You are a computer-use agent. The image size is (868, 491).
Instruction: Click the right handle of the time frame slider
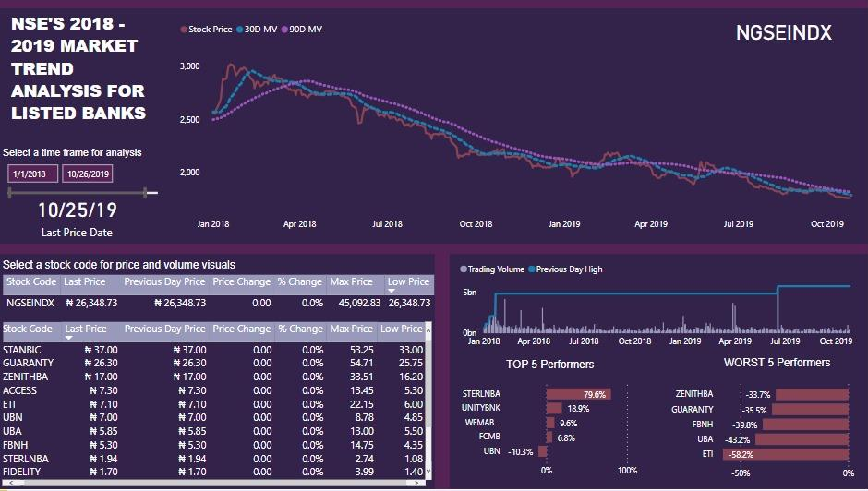tap(146, 193)
